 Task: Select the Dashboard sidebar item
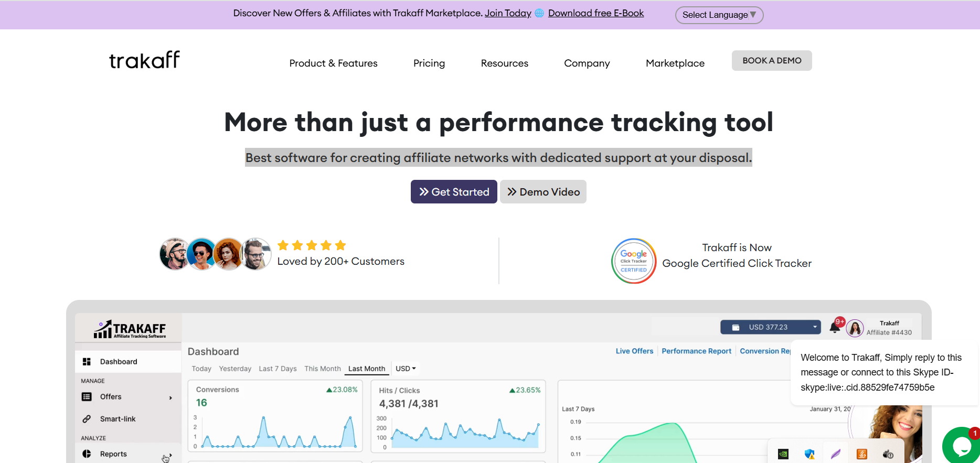pyautogui.click(x=128, y=362)
